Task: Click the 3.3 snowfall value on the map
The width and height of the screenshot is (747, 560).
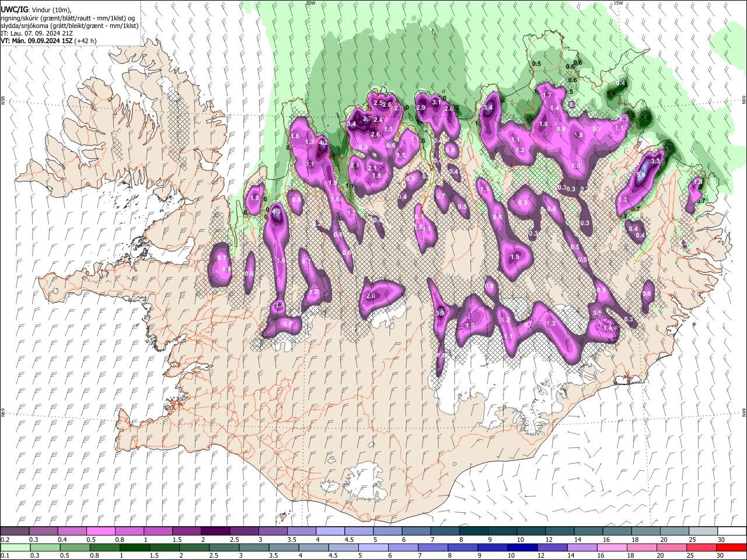Action: point(655,161)
